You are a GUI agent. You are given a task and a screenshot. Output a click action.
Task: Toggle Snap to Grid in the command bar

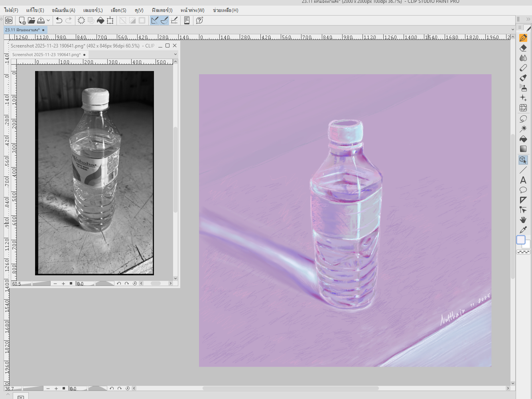[x=174, y=20]
